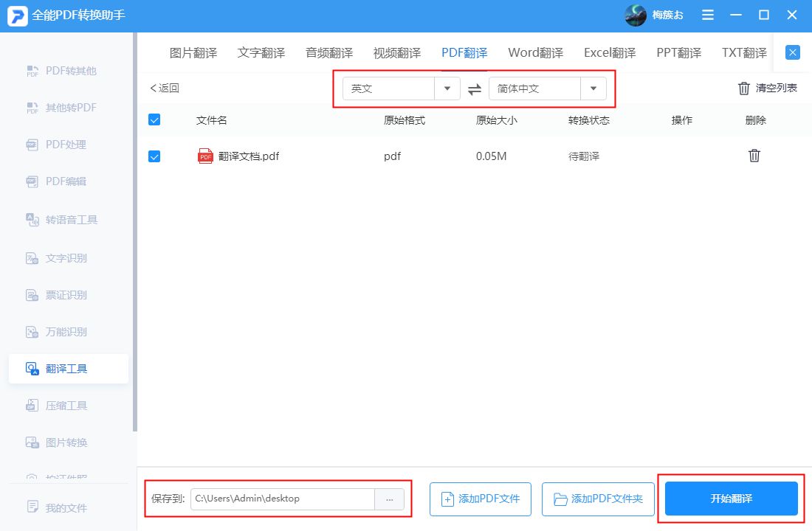This screenshot has width=812, height=531.
Task: Click the 翻译工具 sidebar icon
Action: pos(32,369)
